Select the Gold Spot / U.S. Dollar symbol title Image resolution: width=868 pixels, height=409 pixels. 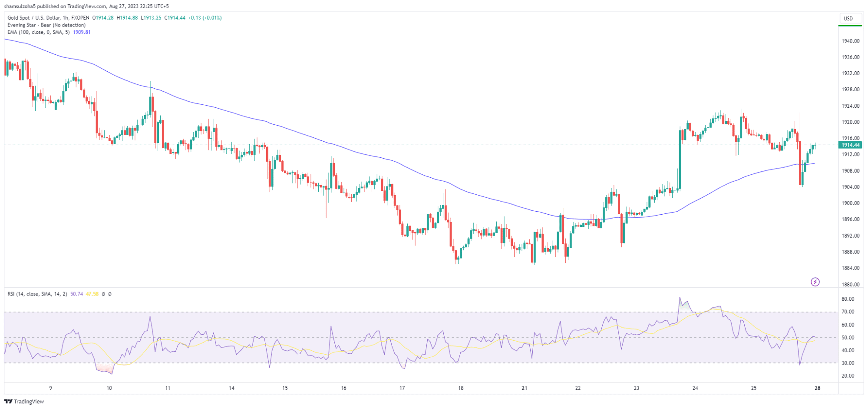48,18
